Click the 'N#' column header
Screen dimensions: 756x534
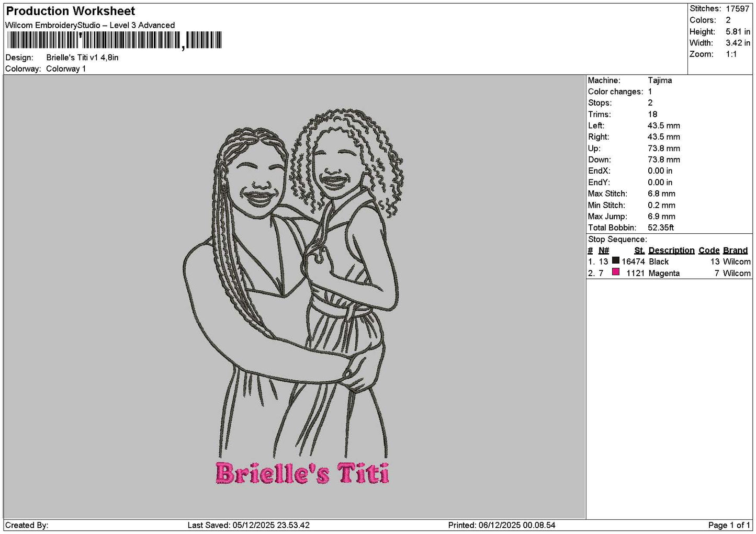pyautogui.click(x=604, y=251)
